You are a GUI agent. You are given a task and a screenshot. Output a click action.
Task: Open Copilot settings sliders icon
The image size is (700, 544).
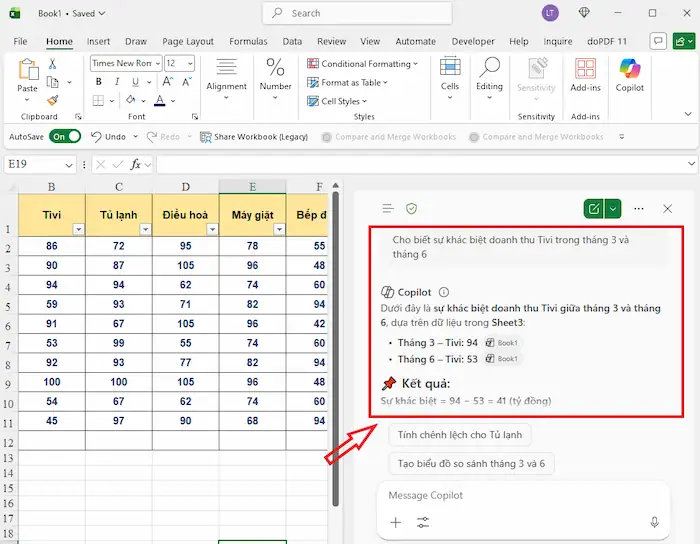point(423,522)
